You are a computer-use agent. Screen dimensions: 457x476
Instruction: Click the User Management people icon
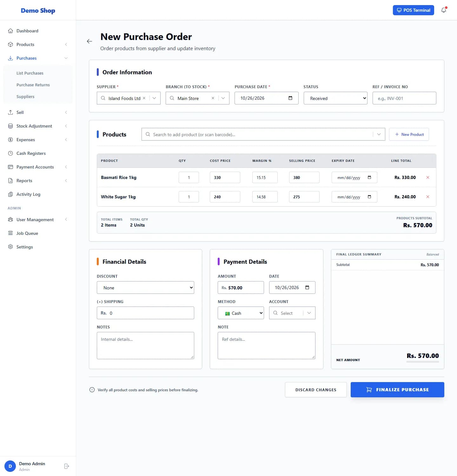tap(10, 220)
